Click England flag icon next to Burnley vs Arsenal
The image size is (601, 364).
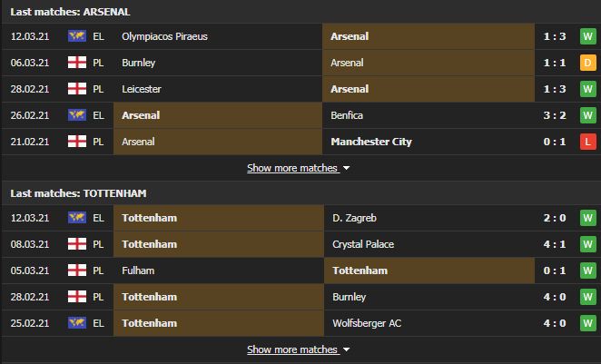pos(77,63)
